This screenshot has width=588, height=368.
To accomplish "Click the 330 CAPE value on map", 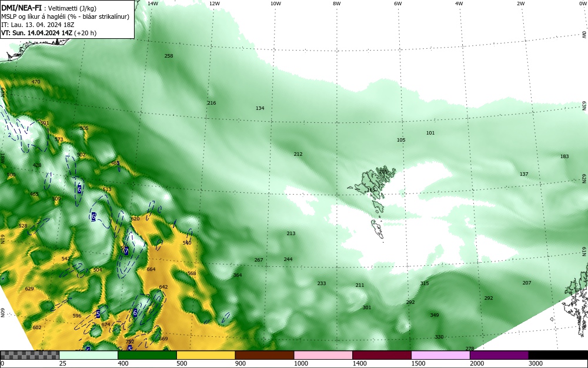I will (x=439, y=337).
